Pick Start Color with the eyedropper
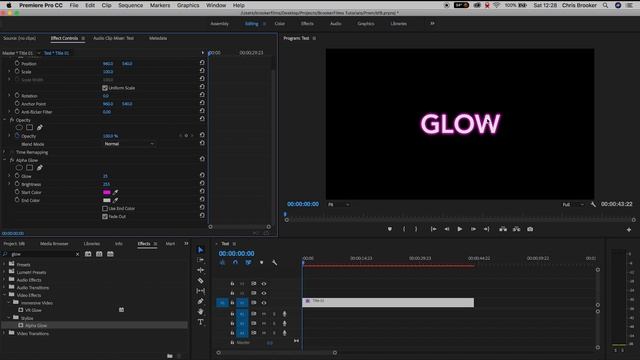640x360 pixels. (116, 192)
